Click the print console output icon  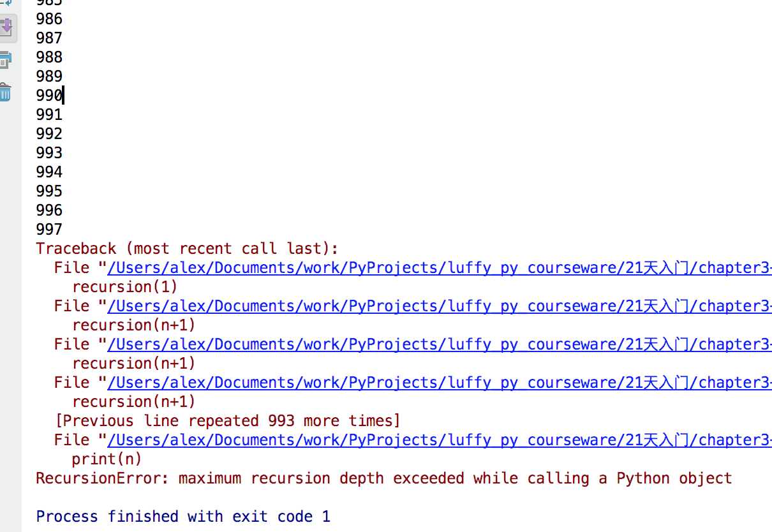click(x=6, y=61)
